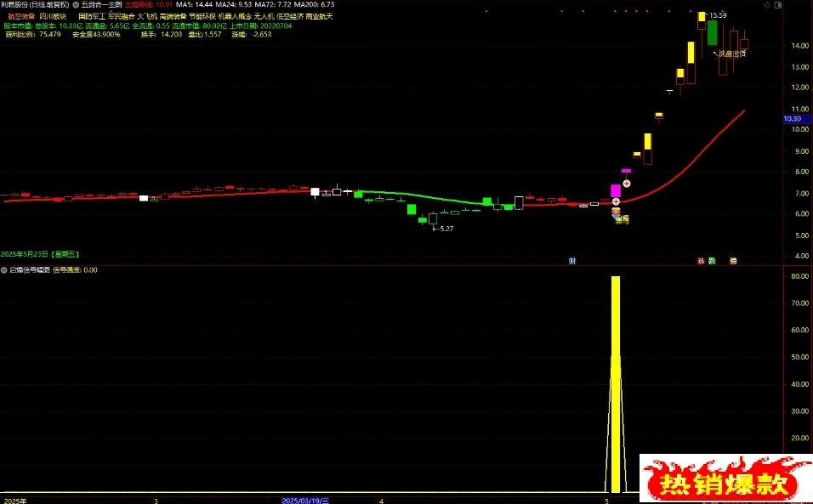Viewport: 813px width, 504px height.
Task: Click the diamond icon at top right
Action: pyautogui.click(x=768, y=5)
